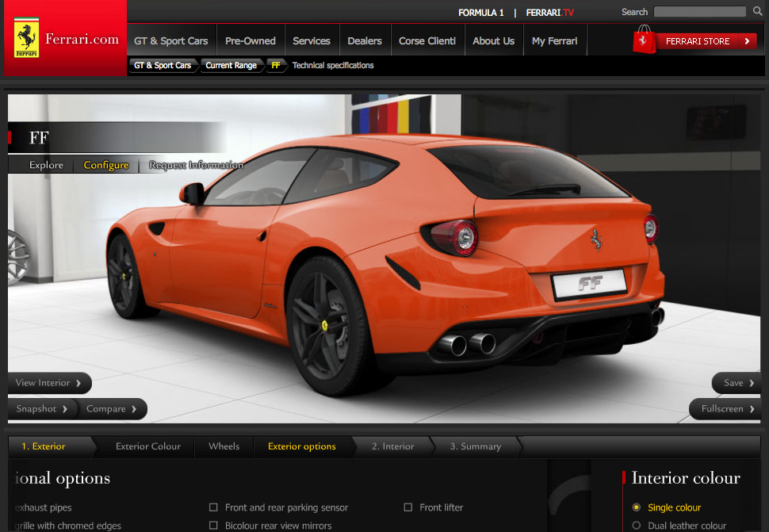Select Single colour interior option
The height and width of the screenshot is (532, 769).
637,507
